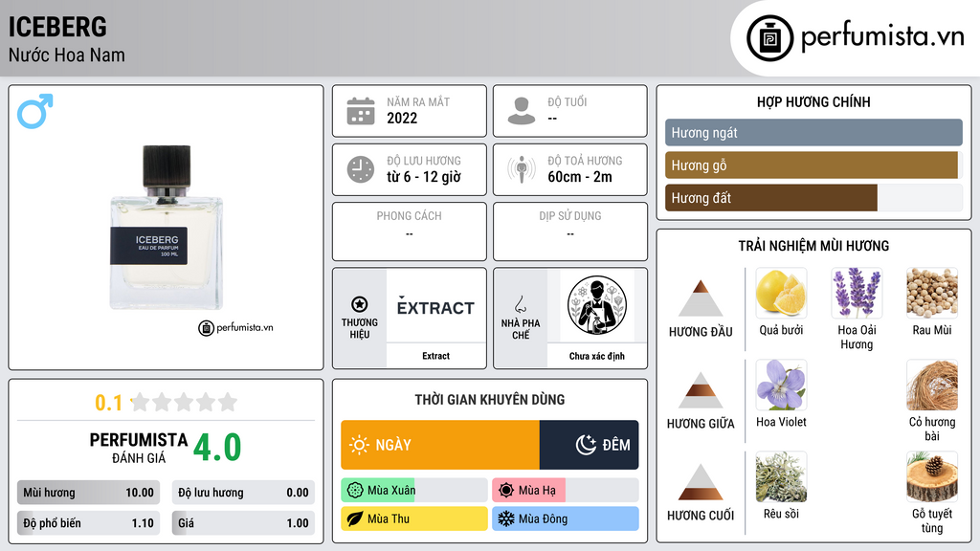
Task: Click the ICEBERG product title
Action: coord(57,27)
